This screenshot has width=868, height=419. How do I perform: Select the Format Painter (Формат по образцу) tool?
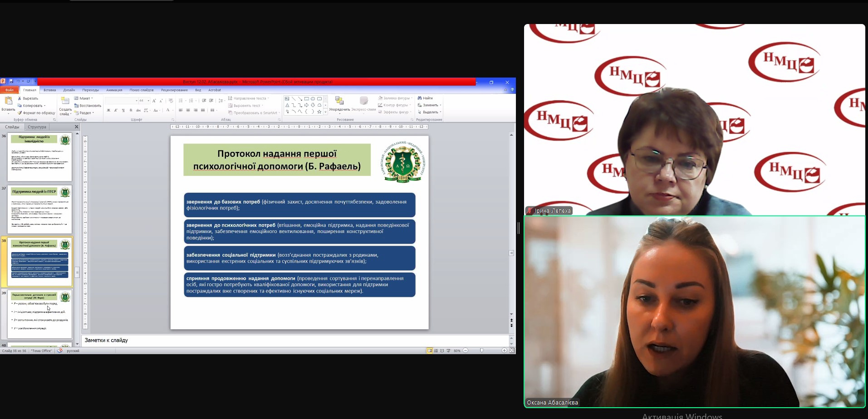point(20,113)
